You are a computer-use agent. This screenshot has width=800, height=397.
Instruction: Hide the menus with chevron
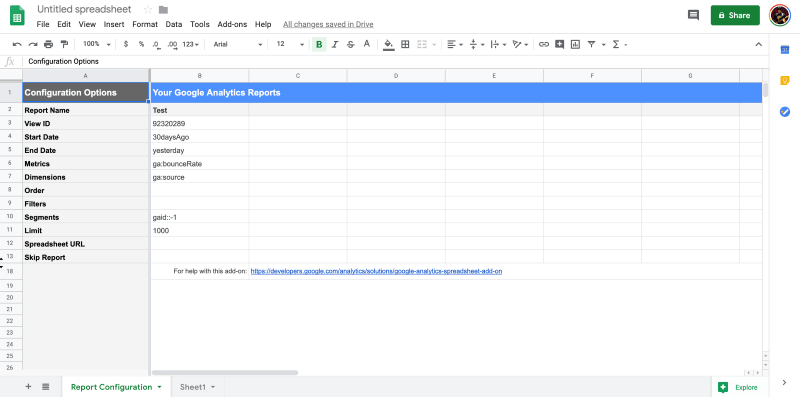point(759,44)
